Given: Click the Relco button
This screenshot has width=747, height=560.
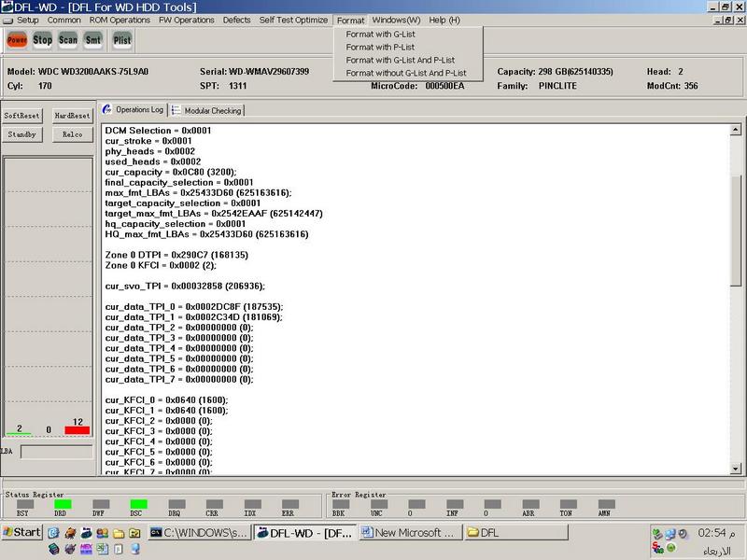Looking at the screenshot, I should coord(72,134).
